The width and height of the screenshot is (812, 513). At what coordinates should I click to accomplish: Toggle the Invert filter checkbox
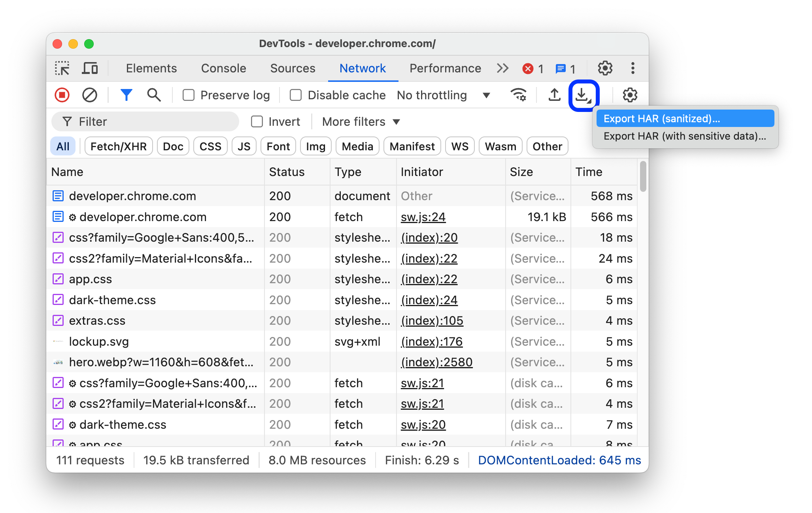tap(255, 121)
